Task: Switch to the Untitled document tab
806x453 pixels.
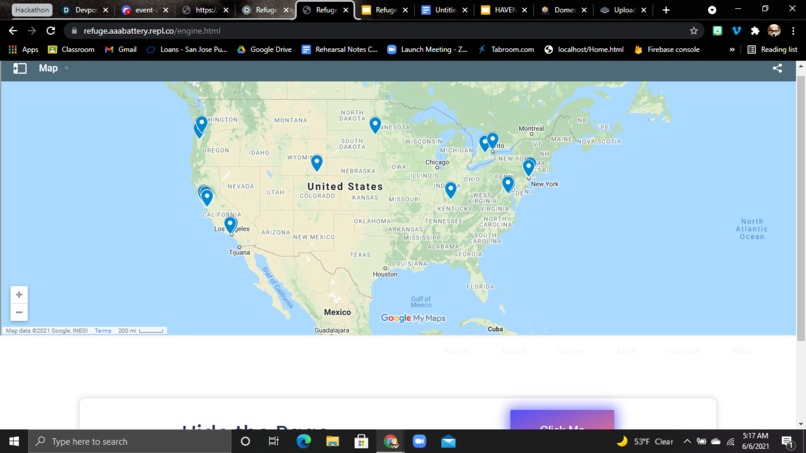Action: tap(445, 10)
